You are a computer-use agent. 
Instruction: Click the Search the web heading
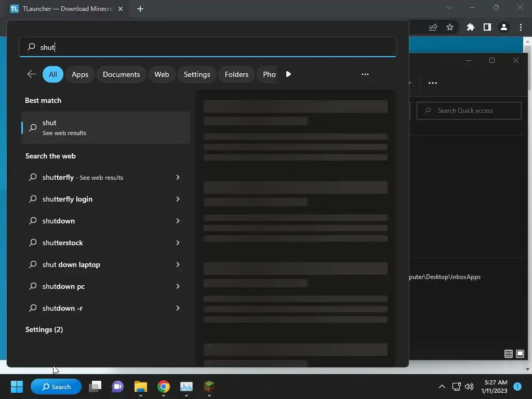[50, 156]
